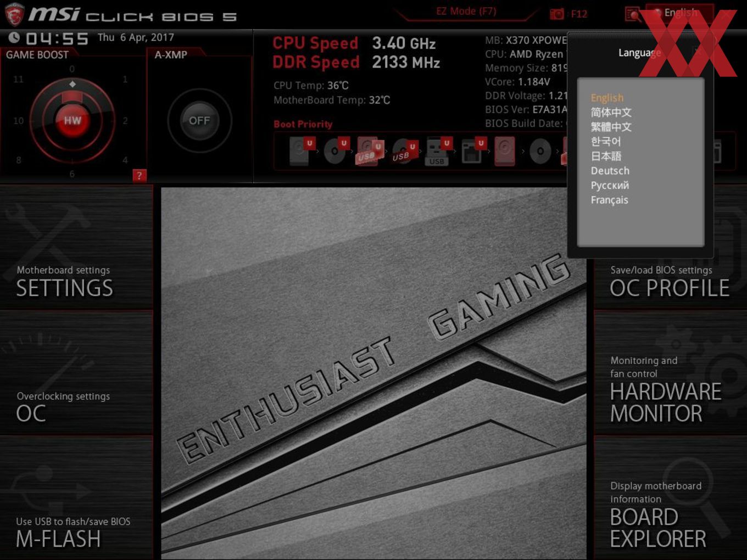
Task: Choose English in the Language list
Action: 607,98
